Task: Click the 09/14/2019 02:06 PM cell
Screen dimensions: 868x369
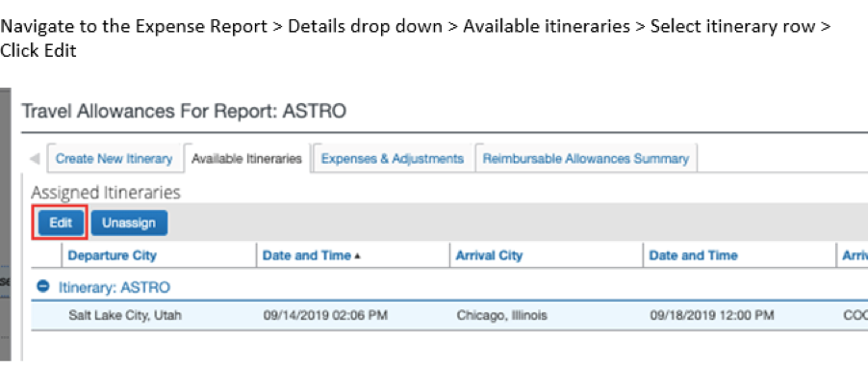Action: [325, 315]
